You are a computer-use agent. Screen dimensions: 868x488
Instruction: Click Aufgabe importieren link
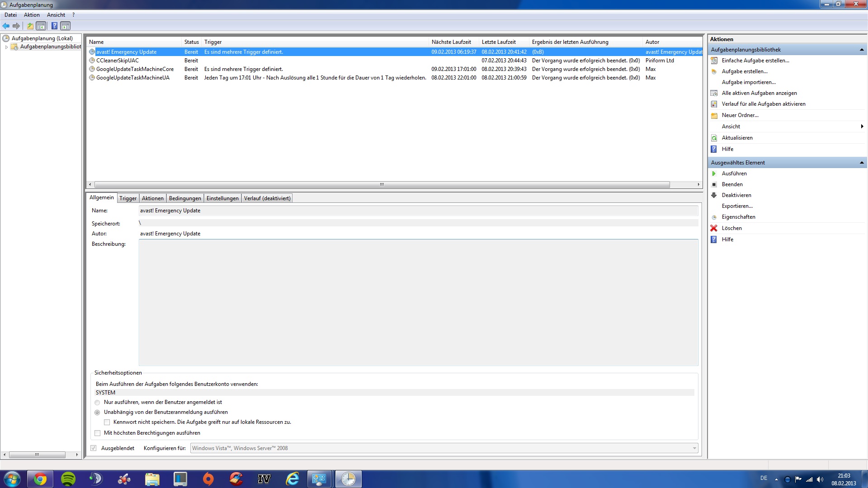[748, 82]
